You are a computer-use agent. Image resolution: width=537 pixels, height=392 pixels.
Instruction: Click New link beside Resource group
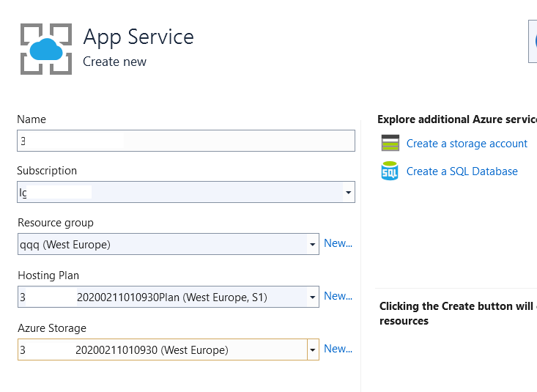[338, 243]
